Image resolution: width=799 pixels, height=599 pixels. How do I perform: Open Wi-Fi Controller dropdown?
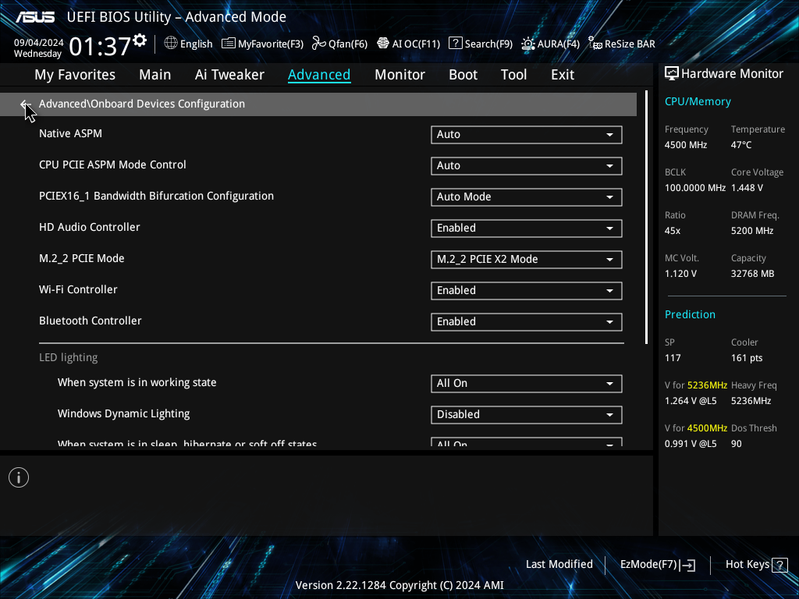click(x=526, y=290)
